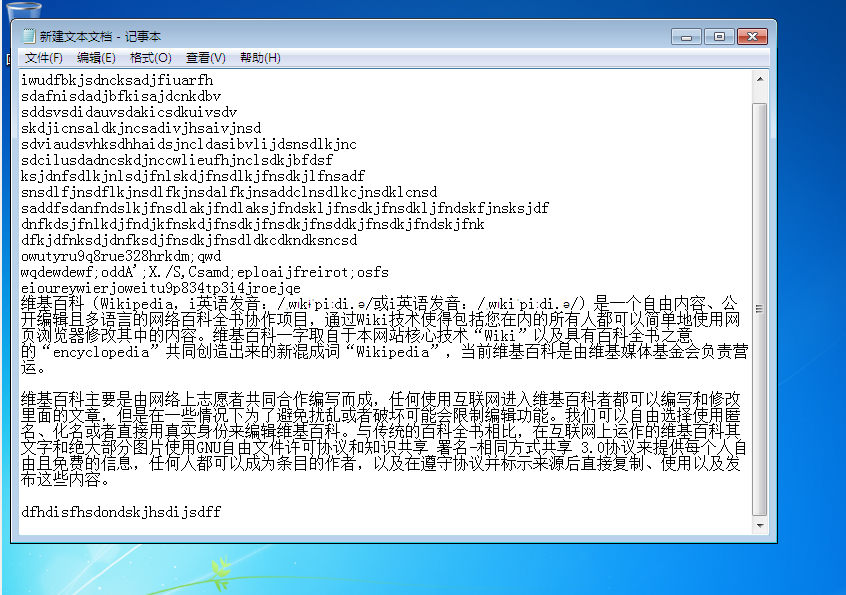The height and width of the screenshot is (595, 846).
Task: Click the Notepad icon in title bar
Action: (x=28, y=36)
